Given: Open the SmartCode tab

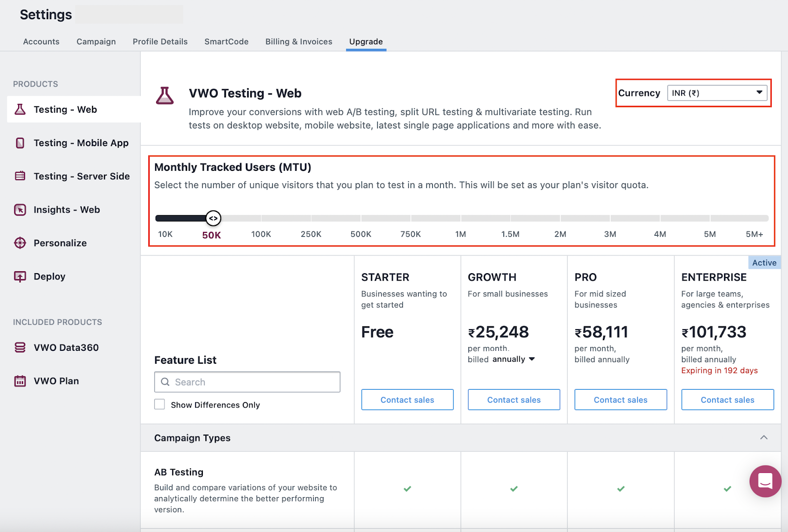Looking at the screenshot, I should 227,42.
